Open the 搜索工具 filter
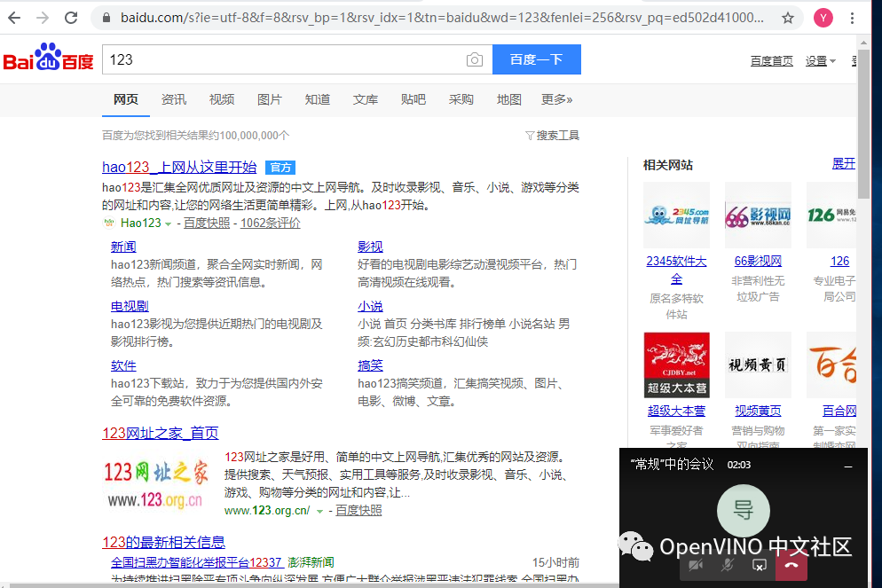The width and height of the screenshot is (882, 588). tap(553, 136)
